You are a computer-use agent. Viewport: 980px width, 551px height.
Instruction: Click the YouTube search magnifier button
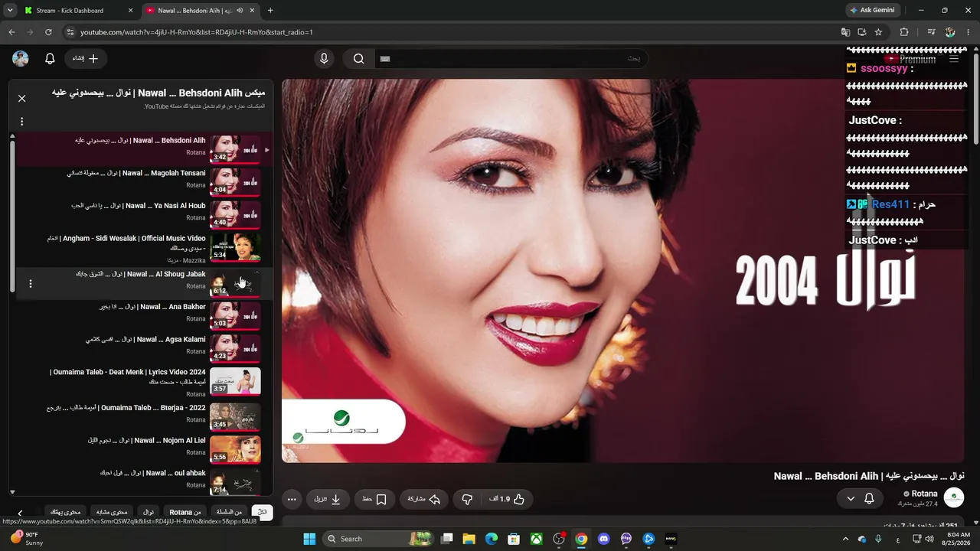click(358, 59)
